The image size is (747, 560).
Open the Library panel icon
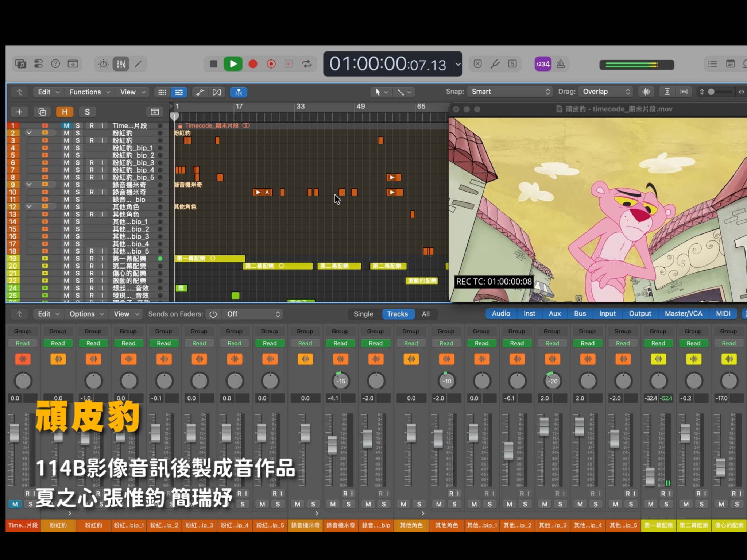(21, 64)
